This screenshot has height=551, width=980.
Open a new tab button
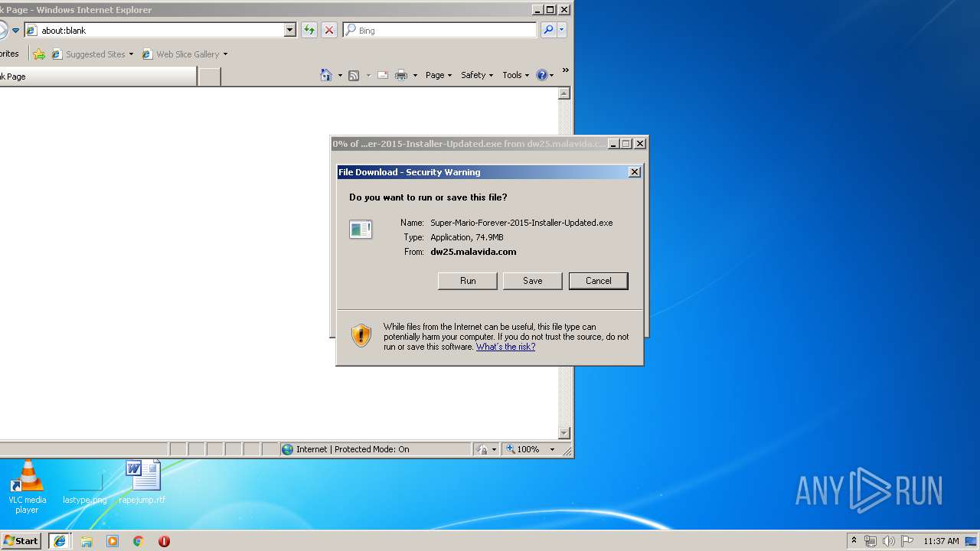click(x=210, y=77)
